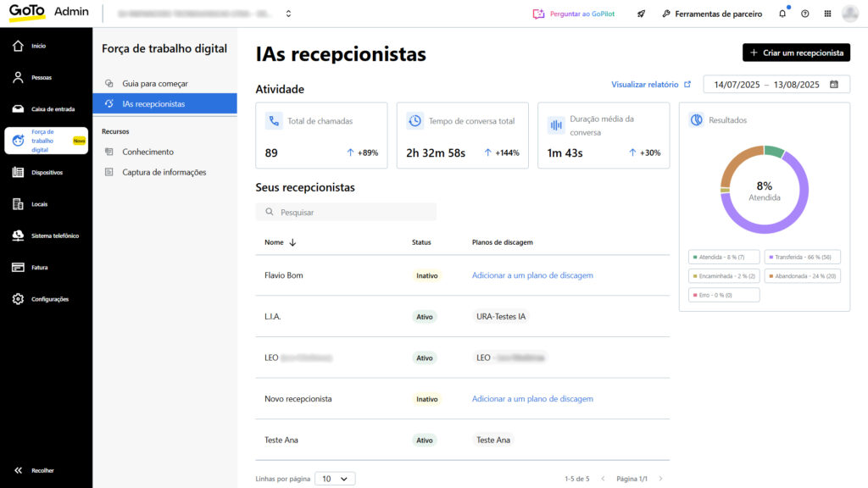Open Caixa de entrada in sidebar
Screen dimensions: 868x488
coord(46,109)
